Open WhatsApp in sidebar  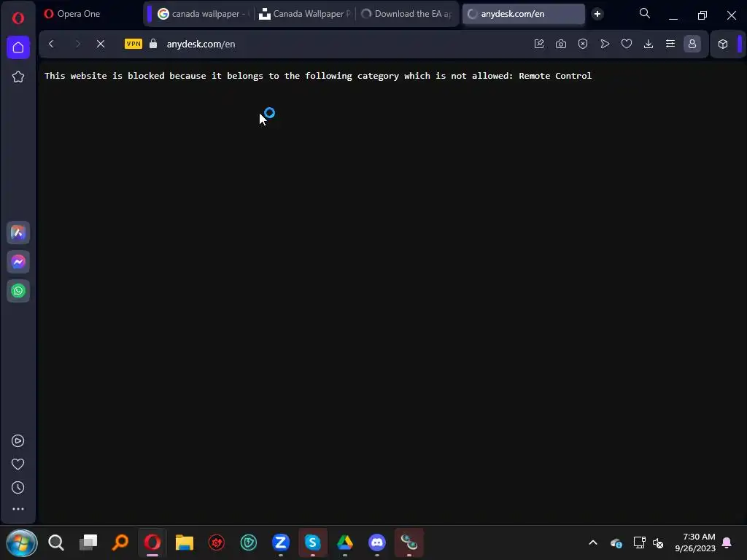[x=18, y=291]
